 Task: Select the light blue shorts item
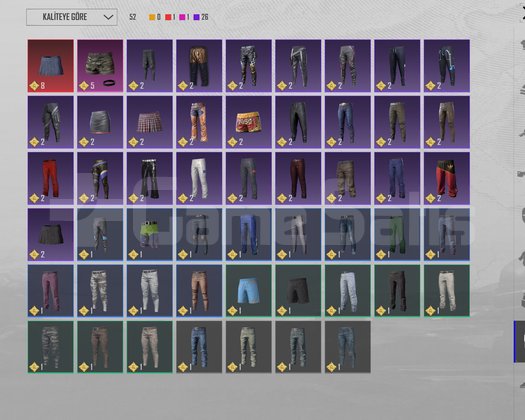[x=249, y=291]
